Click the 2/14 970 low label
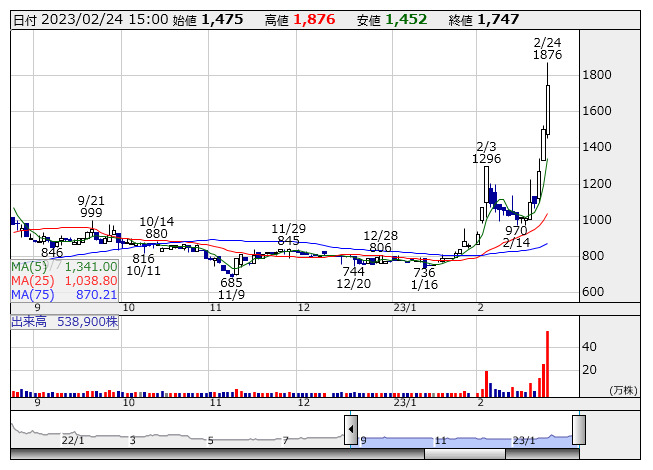The image size is (653, 470). (516, 236)
